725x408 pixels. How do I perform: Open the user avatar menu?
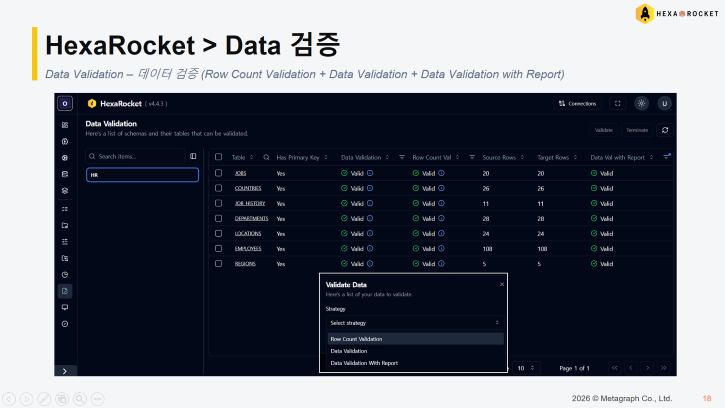(664, 104)
